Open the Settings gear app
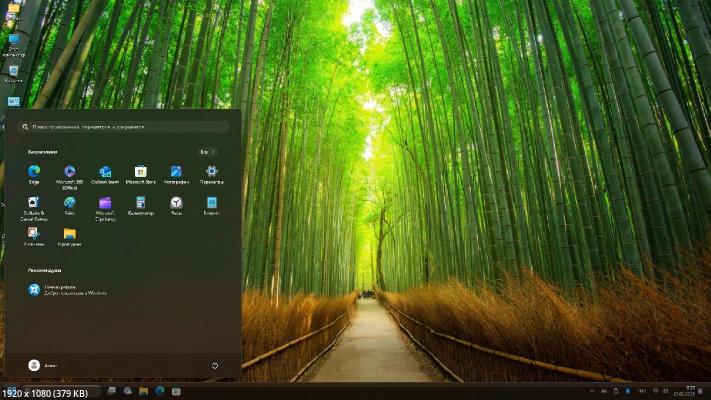The image size is (711, 400). (212, 172)
